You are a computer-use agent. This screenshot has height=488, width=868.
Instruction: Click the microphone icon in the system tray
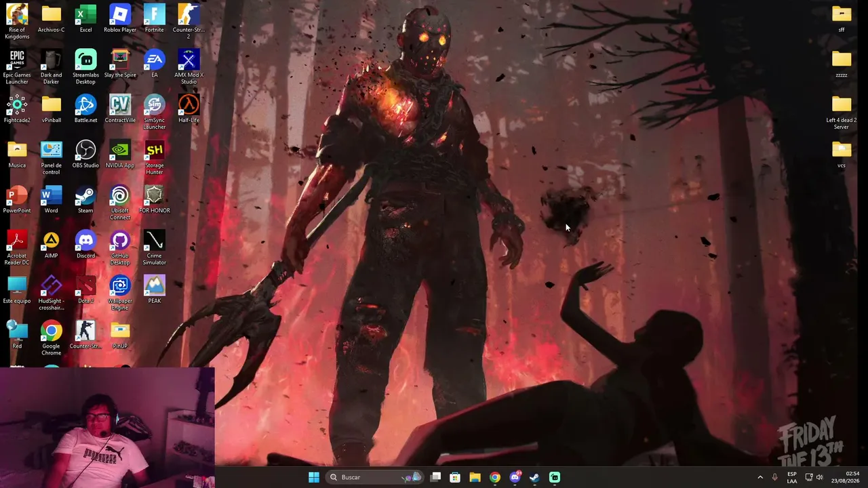pos(774,477)
